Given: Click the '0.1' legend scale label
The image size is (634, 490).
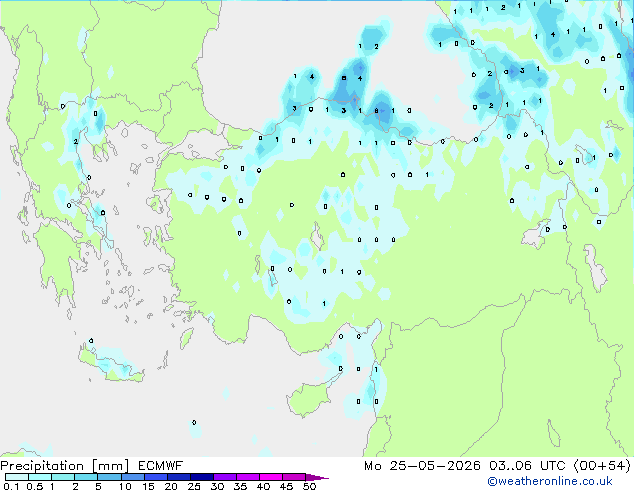Looking at the screenshot, I should 11,486.
